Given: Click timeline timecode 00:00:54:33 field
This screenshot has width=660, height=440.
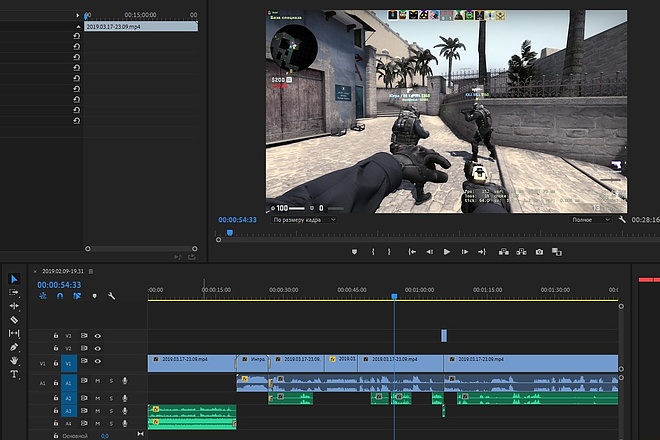Looking at the screenshot, I should (x=59, y=285).
